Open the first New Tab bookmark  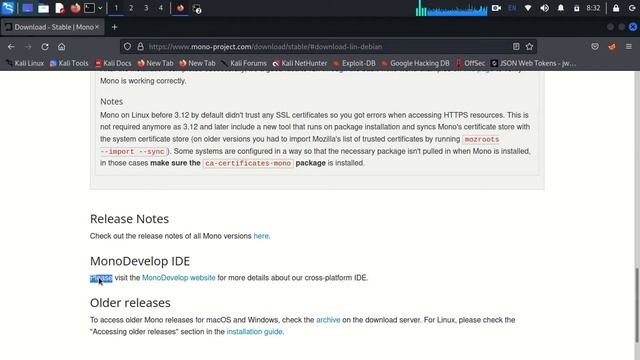pos(156,63)
